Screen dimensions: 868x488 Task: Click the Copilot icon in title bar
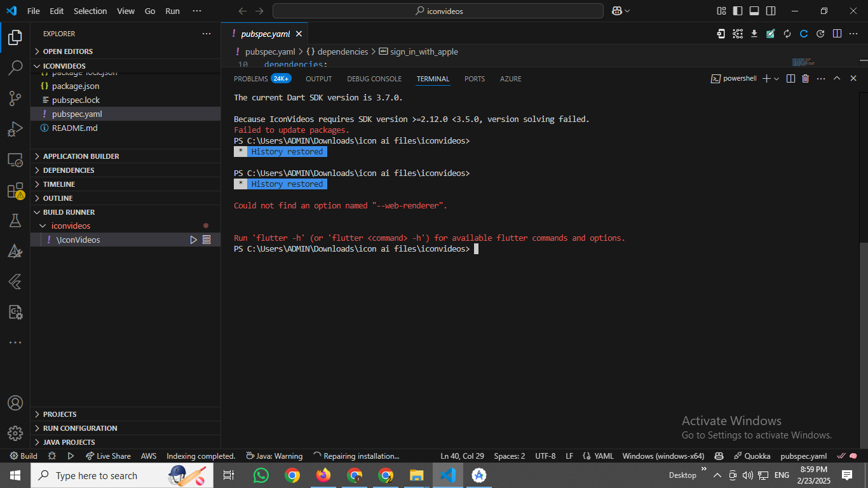point(616,11)
